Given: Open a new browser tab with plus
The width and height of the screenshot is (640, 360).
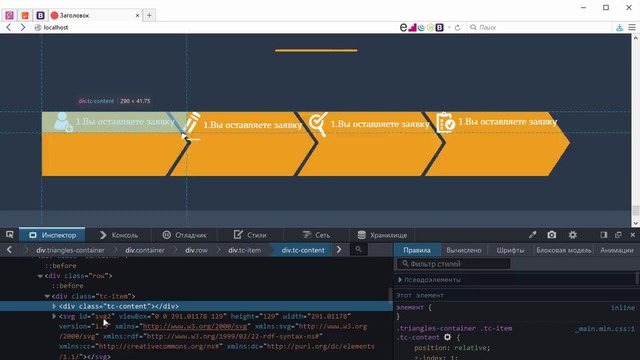Looking at the screenshot, I should tap(149, 15).
